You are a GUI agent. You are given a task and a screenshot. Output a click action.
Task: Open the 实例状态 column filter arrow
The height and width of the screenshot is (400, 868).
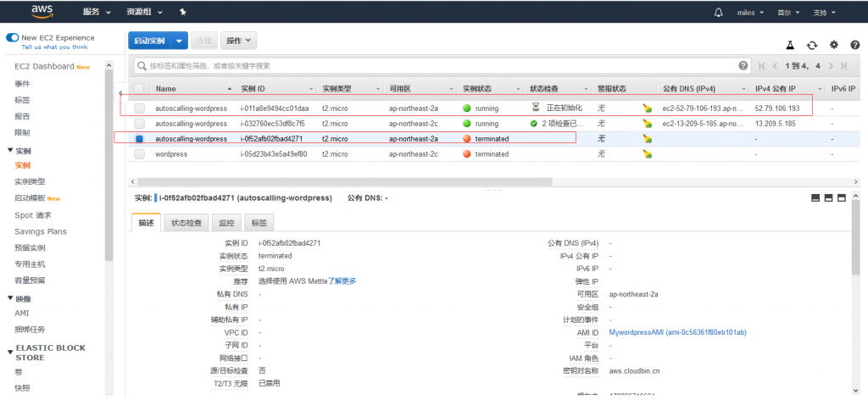(x=518, y=89)
